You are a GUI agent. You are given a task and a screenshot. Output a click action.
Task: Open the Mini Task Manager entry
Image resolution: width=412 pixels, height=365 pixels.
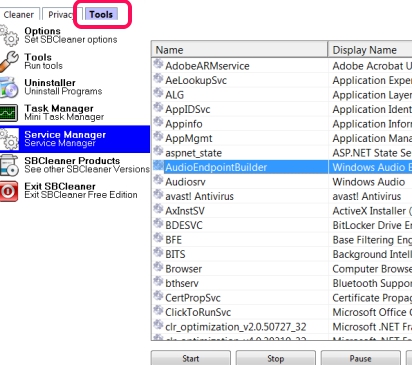pos(64,117)
